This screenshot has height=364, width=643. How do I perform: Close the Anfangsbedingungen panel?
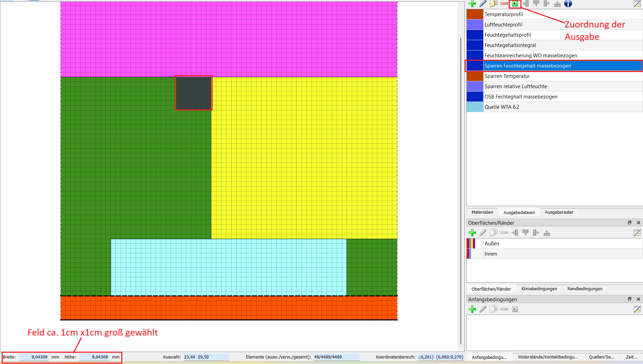pyautogui.click(x=639, y=299)
